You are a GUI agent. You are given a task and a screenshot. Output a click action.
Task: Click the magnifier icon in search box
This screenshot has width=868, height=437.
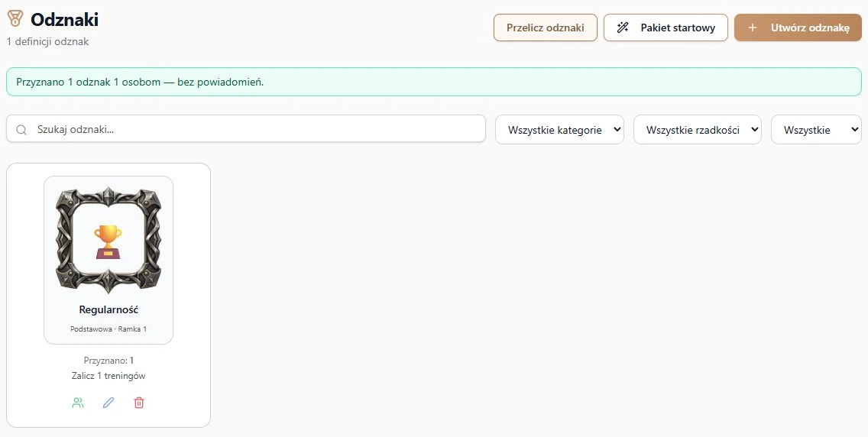point(21,129)
